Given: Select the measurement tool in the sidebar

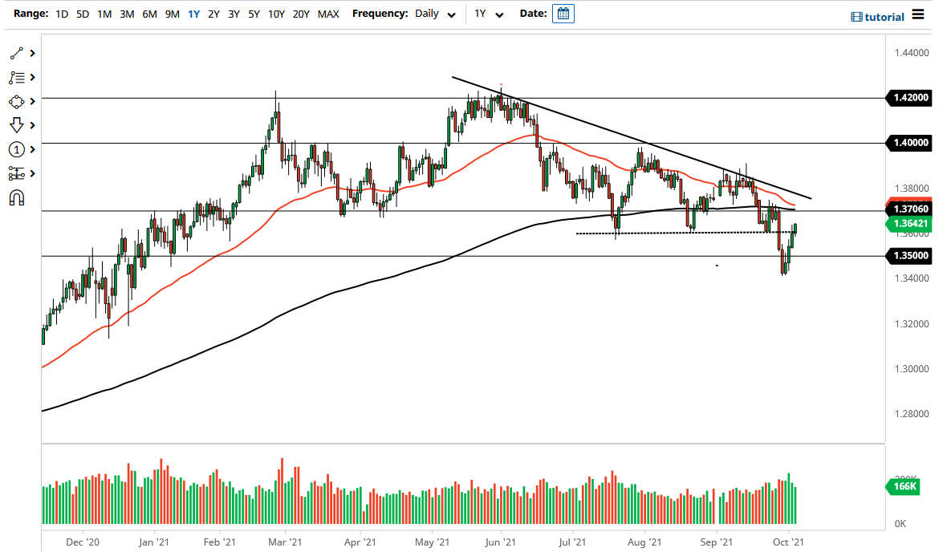Looking at the screenshot, I should tap(15, 173).
